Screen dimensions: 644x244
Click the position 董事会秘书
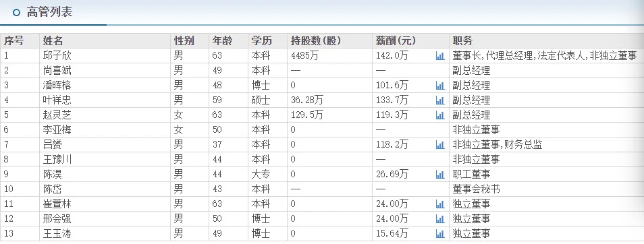click(476, 189)
